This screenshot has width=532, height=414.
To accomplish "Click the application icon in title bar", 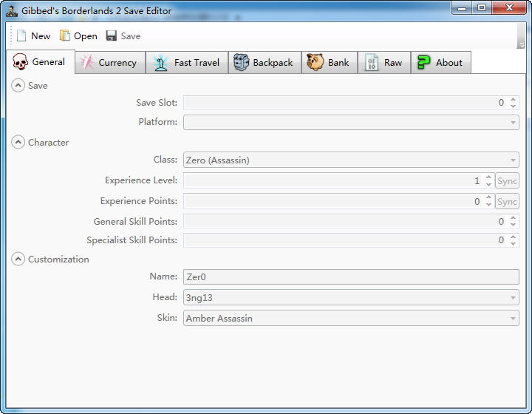I will click(12, 11).
